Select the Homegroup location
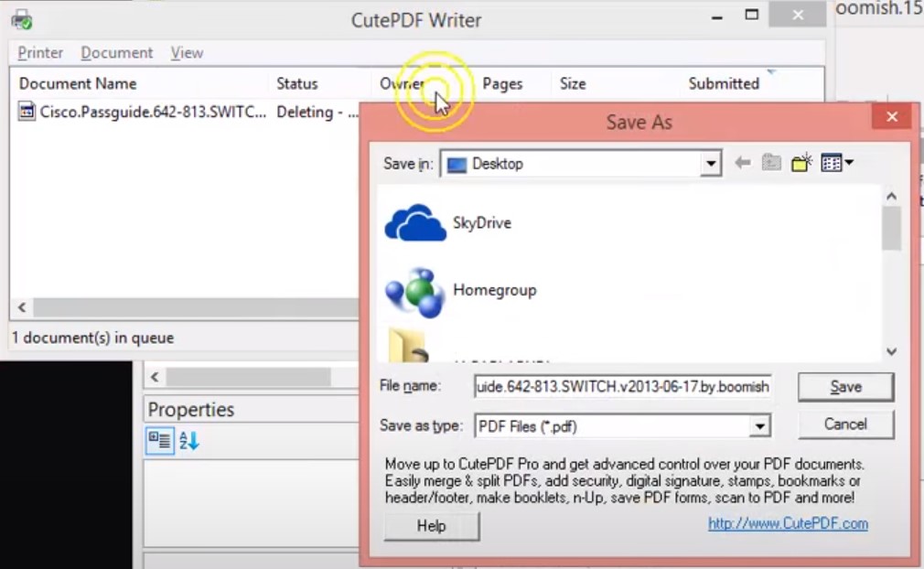The width and height of the screenshot is (924, 569). tap(459, 291)
